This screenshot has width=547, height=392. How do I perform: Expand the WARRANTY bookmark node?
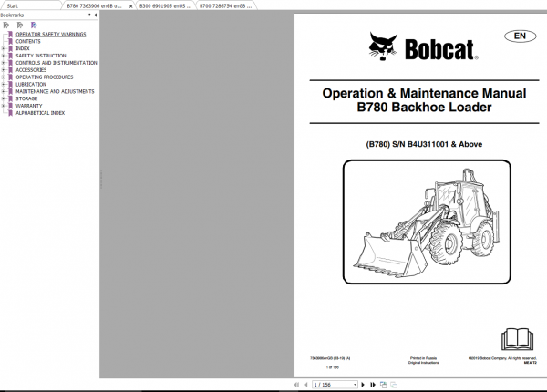(3, 106)
